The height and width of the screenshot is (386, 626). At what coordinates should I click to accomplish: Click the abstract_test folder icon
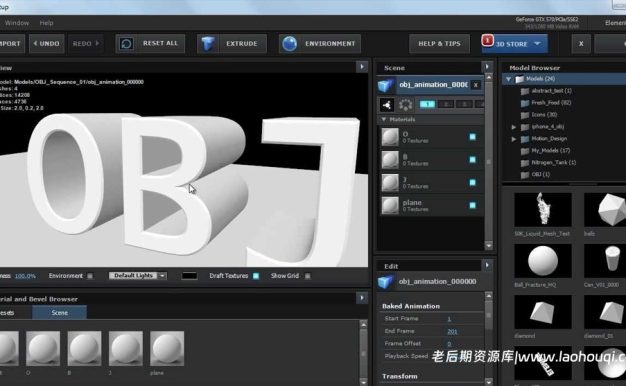[x=525, y=91]
